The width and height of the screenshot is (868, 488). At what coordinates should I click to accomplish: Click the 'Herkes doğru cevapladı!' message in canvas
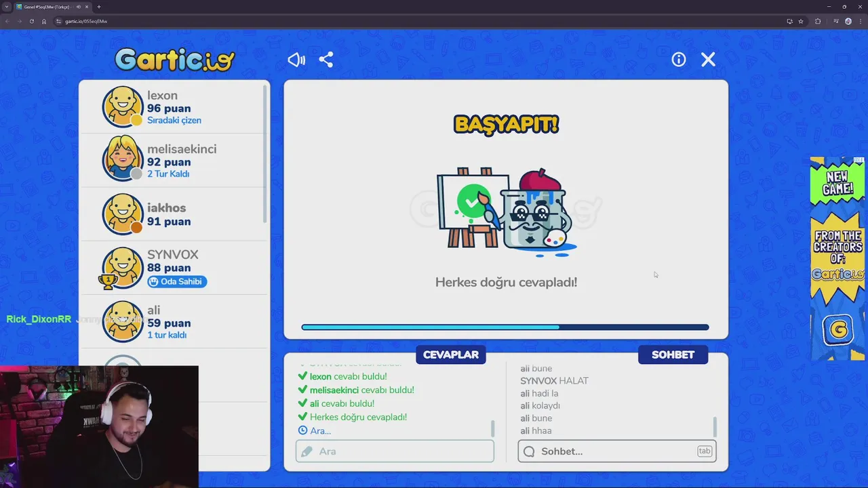coord(506,282)
